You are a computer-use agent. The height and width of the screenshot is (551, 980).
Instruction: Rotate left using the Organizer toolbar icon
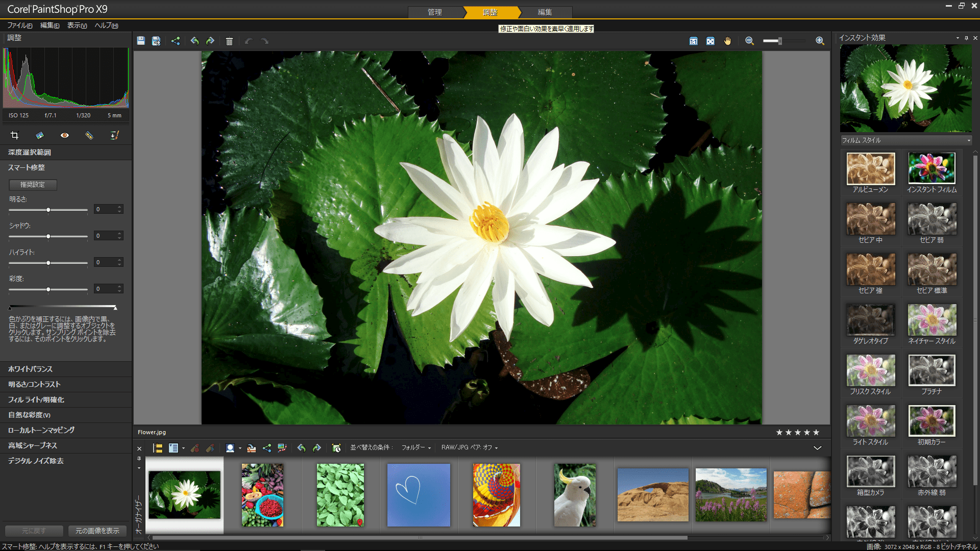301,448
